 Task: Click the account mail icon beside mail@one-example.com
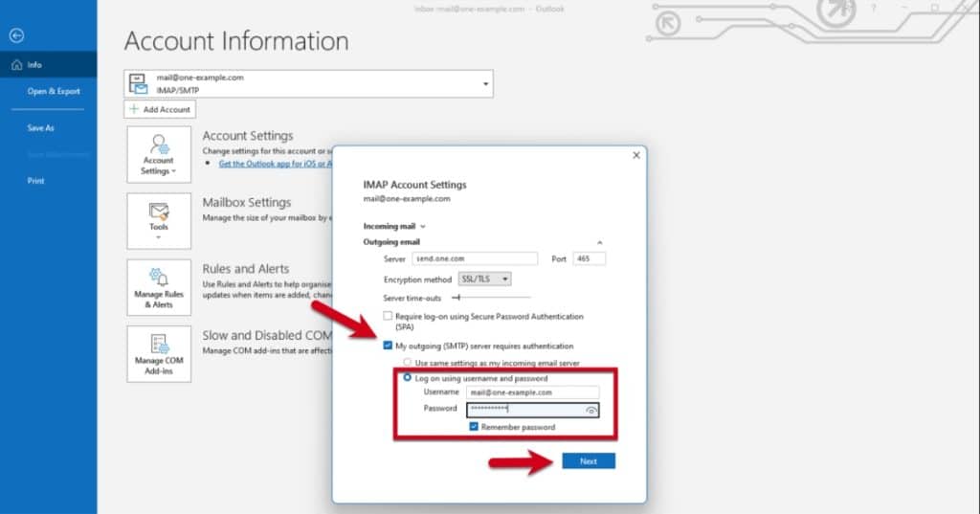(x=138, y=83)
